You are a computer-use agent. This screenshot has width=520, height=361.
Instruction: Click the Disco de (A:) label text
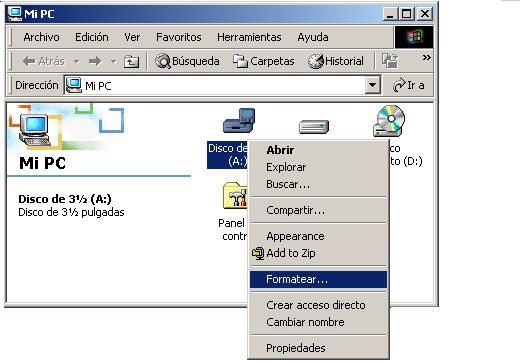[x=227, y=155]
